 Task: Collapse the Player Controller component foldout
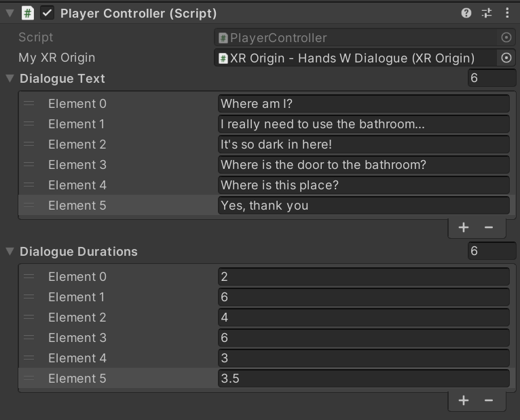click(10, 13)
